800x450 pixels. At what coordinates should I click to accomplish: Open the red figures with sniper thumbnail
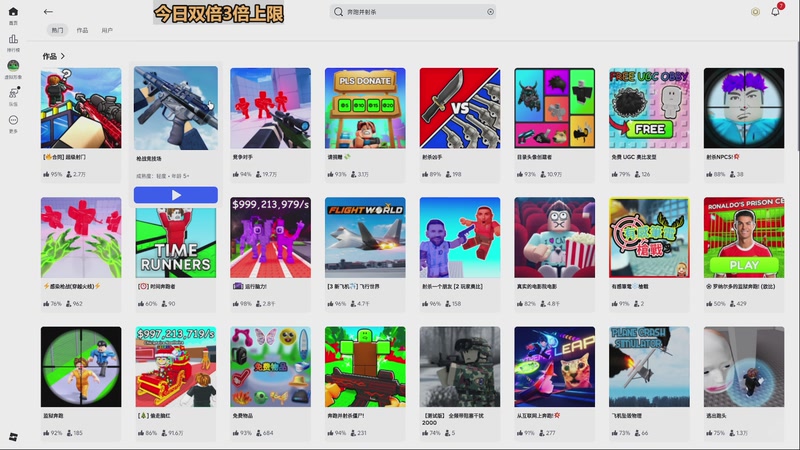(270, 108)
